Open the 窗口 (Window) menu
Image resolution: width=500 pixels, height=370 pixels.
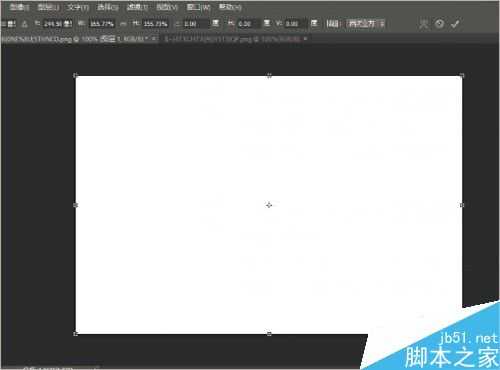coord(198,7)
